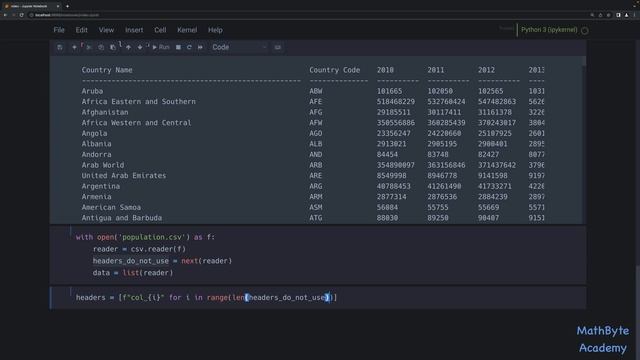Open the browser menu at far right
640x360 pixels.
(635, 15)
